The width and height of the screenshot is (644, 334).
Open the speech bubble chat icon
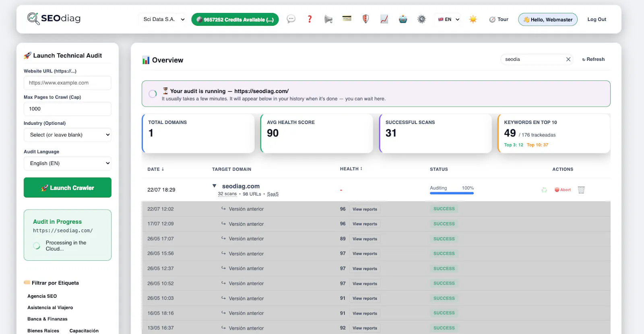pos(291,19)
